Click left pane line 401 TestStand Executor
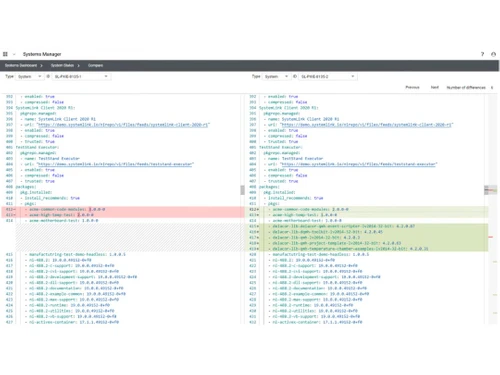The width and height of the screenshot is (500, 375). [x=37, y=147]
